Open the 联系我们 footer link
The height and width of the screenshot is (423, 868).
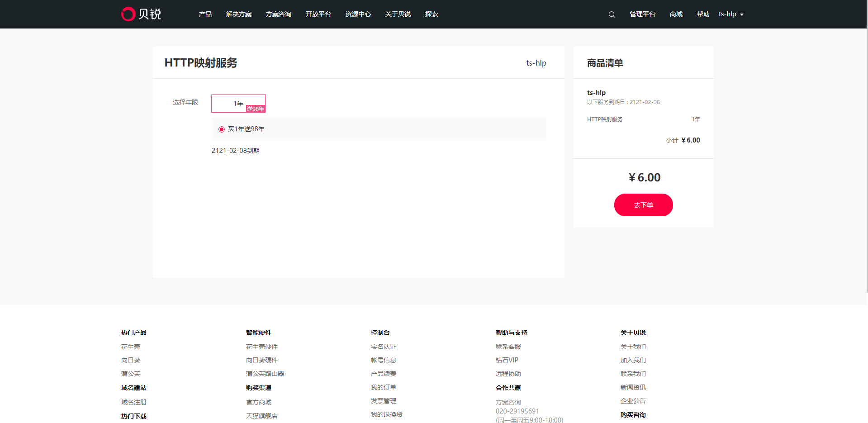click(x=633, y=374)
